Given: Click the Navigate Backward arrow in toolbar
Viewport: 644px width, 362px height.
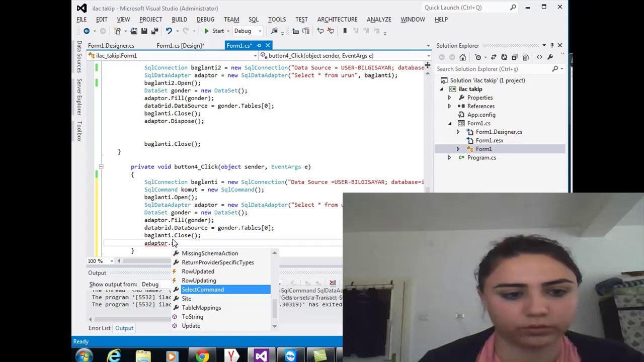Looking at the screenshot, I should pos(87,31).
